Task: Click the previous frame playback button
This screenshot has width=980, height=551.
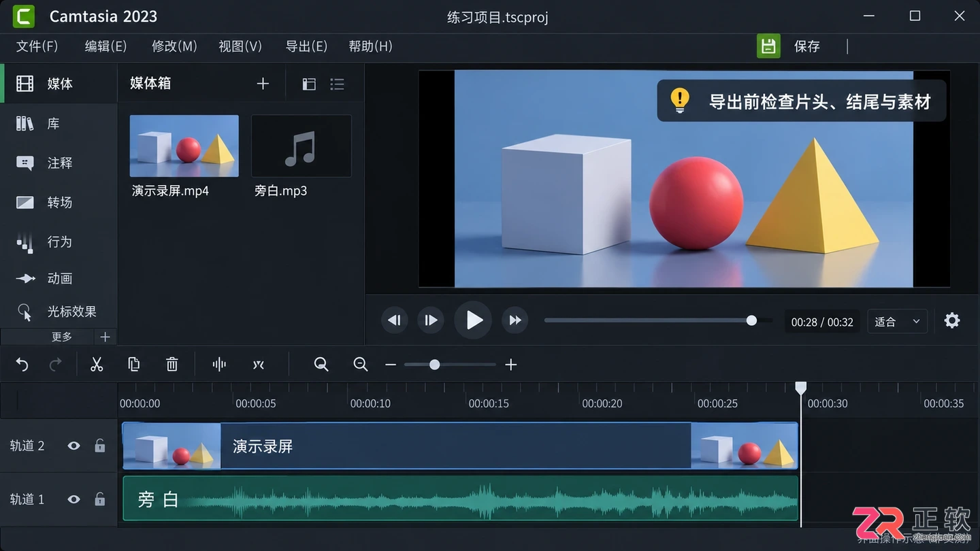Action: coord(394,320)
